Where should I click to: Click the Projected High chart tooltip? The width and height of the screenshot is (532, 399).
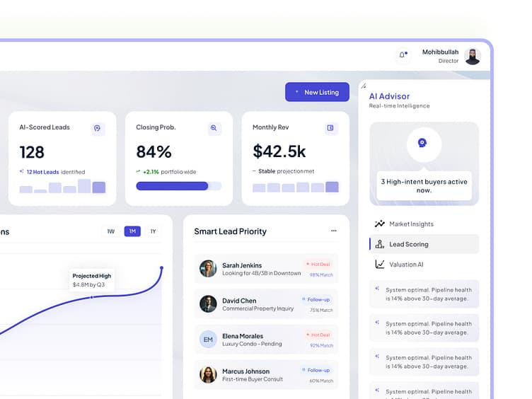pos(91,280)
